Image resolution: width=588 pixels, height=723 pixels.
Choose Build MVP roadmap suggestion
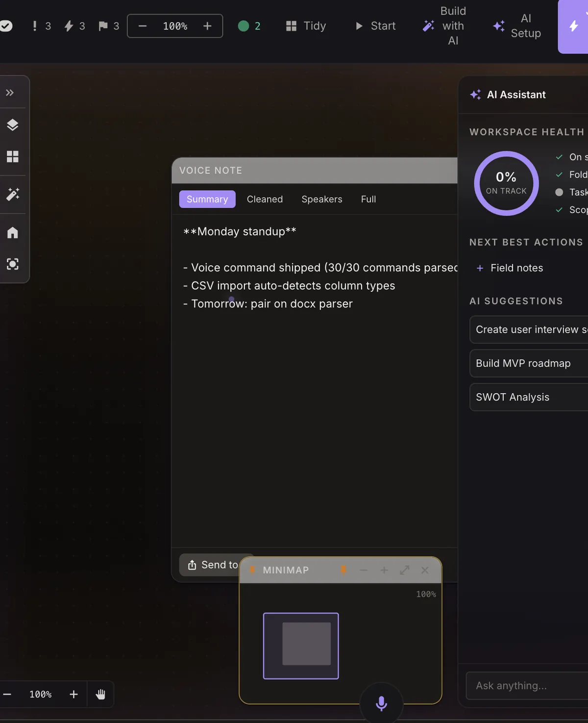(x=529, y=363)
